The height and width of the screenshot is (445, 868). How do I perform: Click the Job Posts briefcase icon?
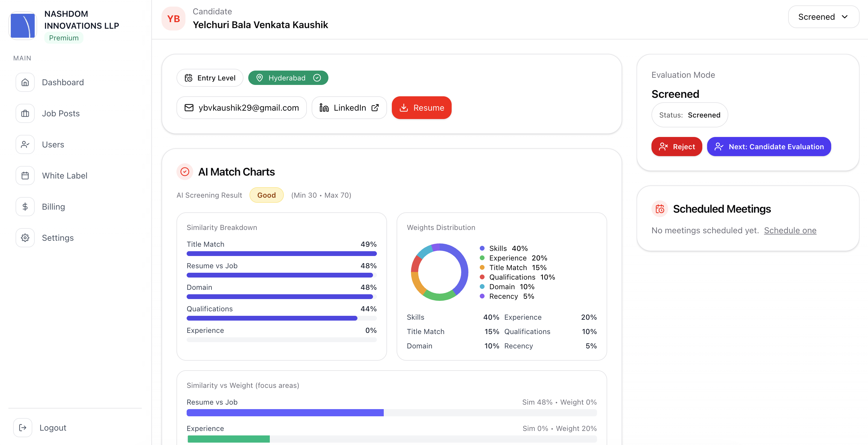click(25, 114)
